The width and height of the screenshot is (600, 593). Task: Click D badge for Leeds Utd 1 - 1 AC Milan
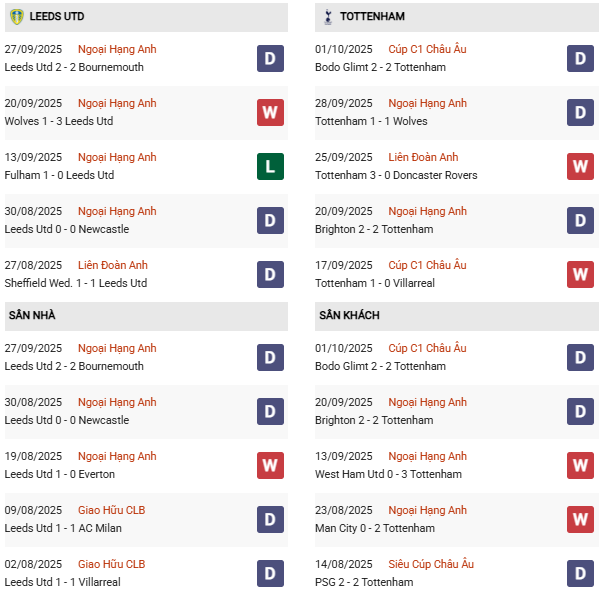pyautogui.click(x=270, y=519)
